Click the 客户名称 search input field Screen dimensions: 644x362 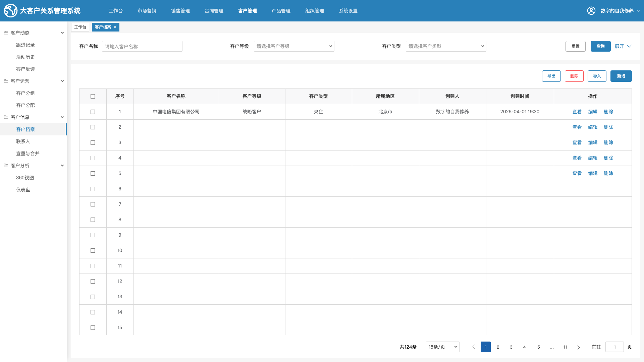pyautogui.click(x=142, y=46)
